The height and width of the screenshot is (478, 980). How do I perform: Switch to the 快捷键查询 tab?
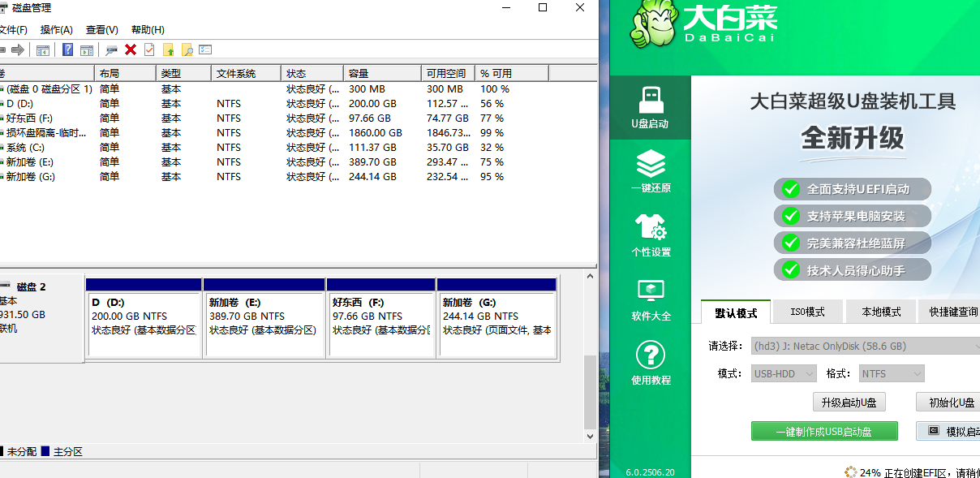pyautogui.click(x=950, y=312)
